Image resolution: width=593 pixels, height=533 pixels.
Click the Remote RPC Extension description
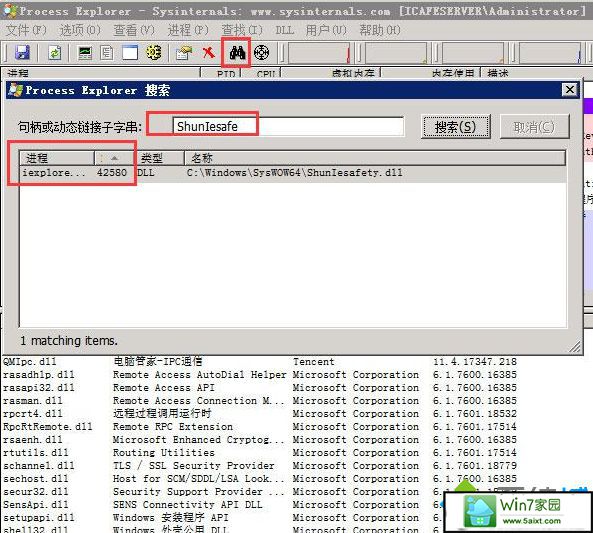pos(173,427)
